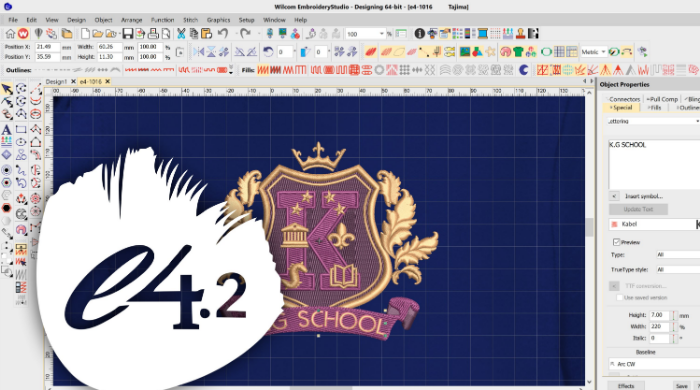The image size is (700, 390).
Task: Open the Arc CW baseline dropdown
Action: (x=654, y=364)
